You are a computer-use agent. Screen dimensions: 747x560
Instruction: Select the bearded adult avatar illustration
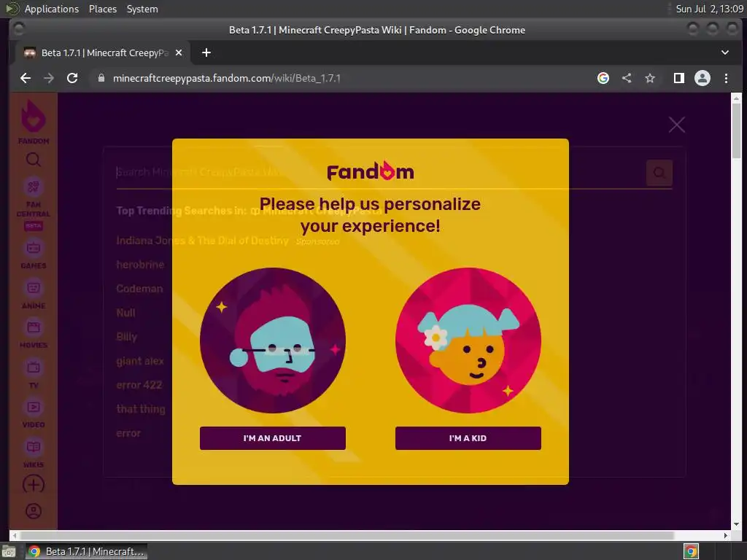click(x=273, y=340)
